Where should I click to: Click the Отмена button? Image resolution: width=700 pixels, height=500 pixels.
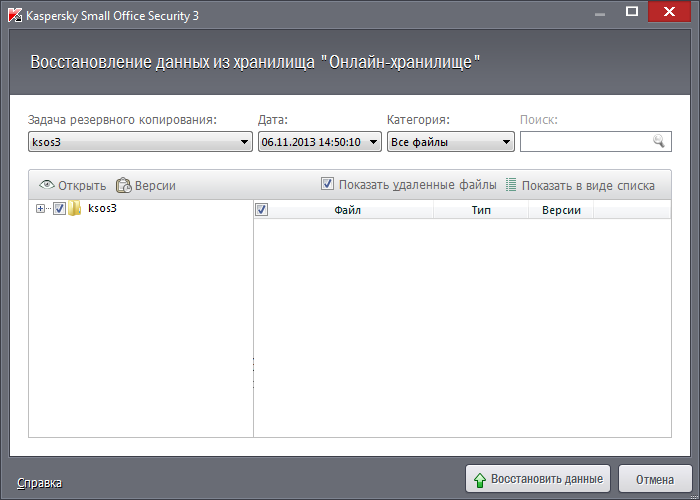[655, 479]
